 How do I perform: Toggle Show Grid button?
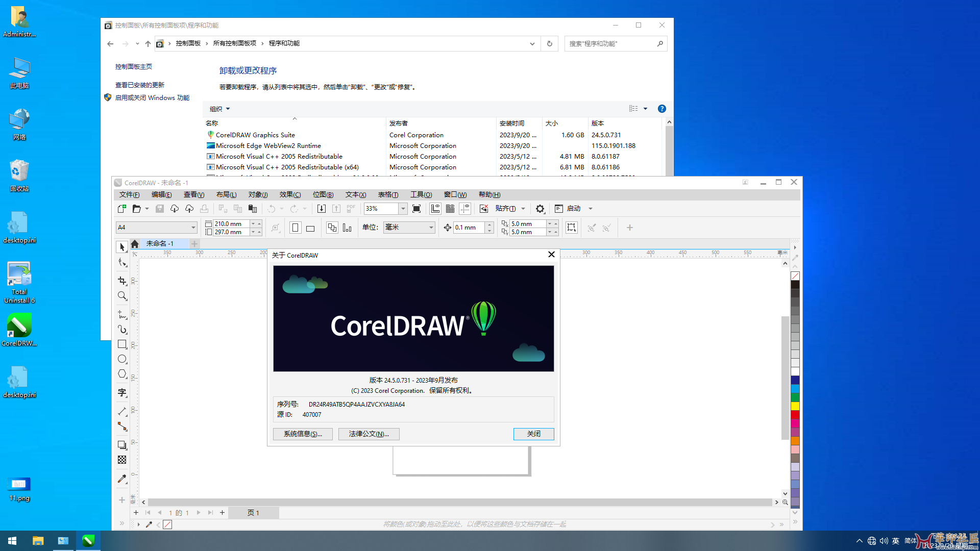click(x=450, y=209)
